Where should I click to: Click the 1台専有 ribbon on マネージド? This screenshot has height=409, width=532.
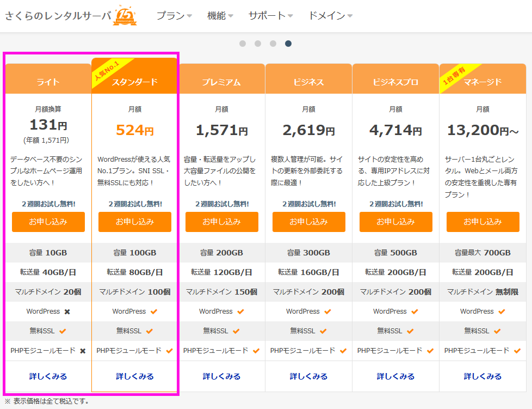point(453,77)
